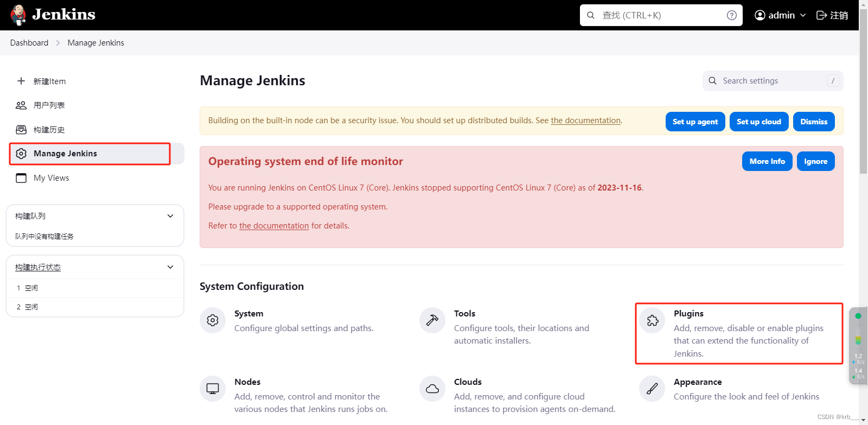Open the Appearance configuration item

(x=742, y=389)
